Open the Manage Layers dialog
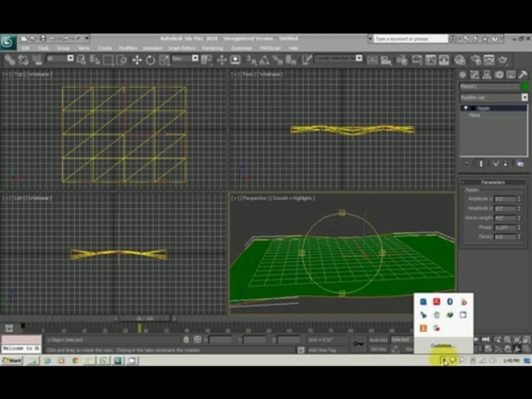This screenshot has width=532, height=399. coord(402,60)
